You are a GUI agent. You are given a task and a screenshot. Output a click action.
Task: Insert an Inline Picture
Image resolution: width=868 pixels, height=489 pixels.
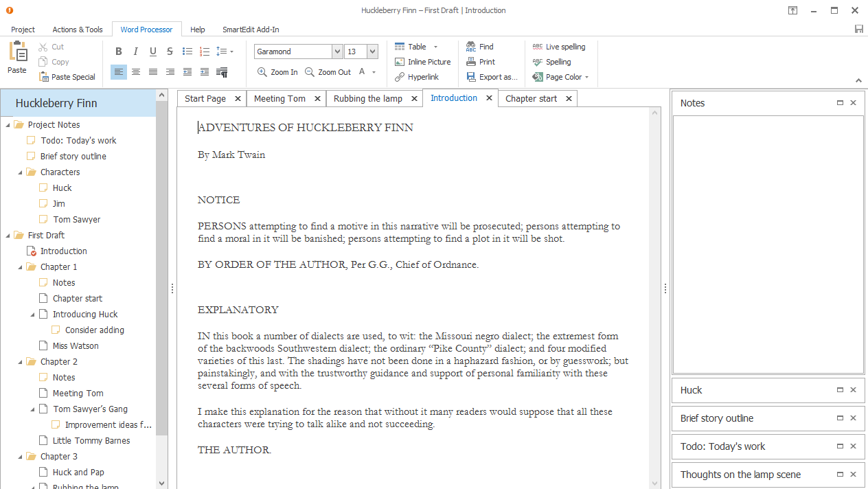(423, 62)
